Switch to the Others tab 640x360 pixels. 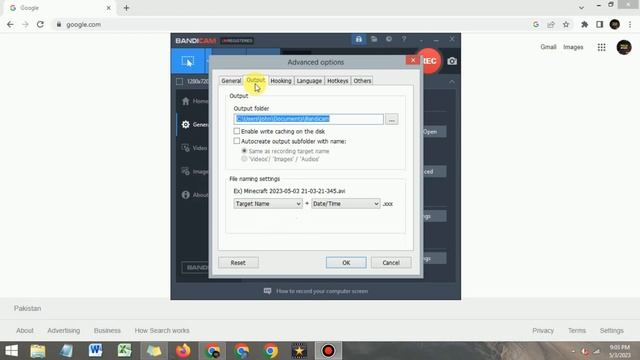(362, 81)
